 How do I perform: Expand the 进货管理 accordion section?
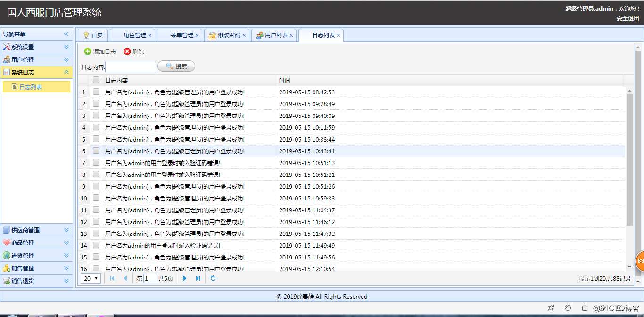click(x=66, y=256)
